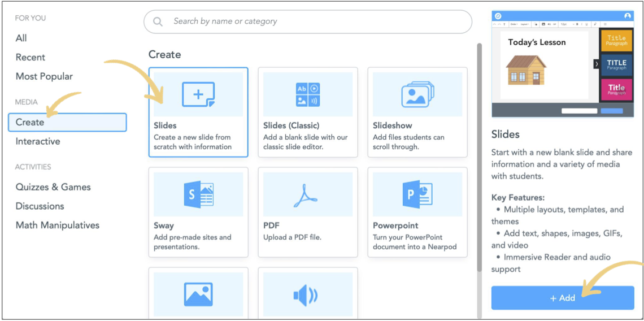Open Math Manipulatives category
The image size is (644, 321).
[x=58, y=225]
